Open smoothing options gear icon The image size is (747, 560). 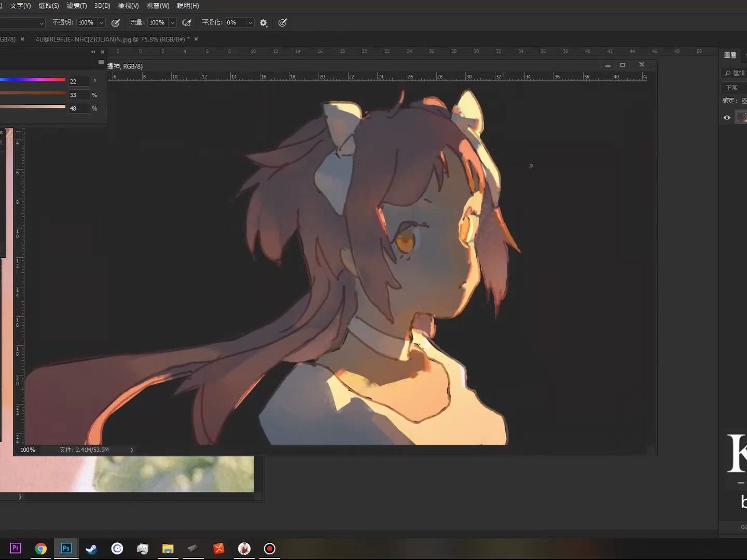[264, 23]
